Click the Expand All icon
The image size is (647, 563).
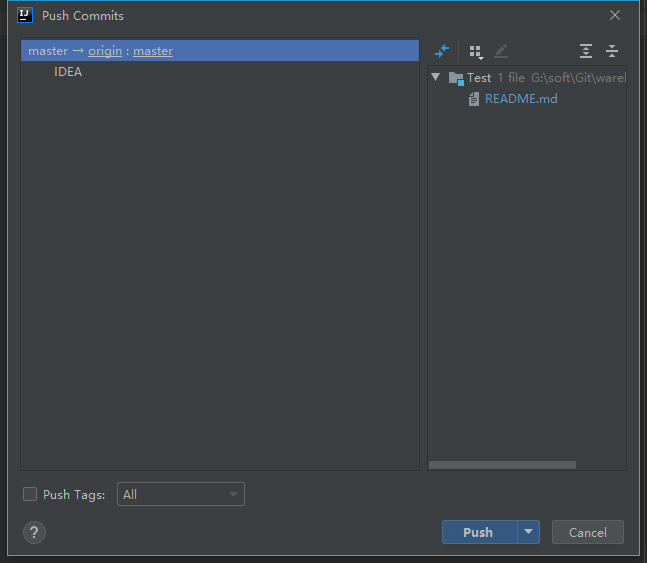586,51
